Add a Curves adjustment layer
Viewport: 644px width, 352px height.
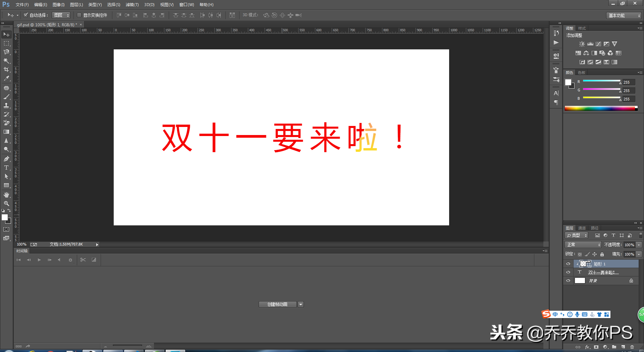coord(598,44)
